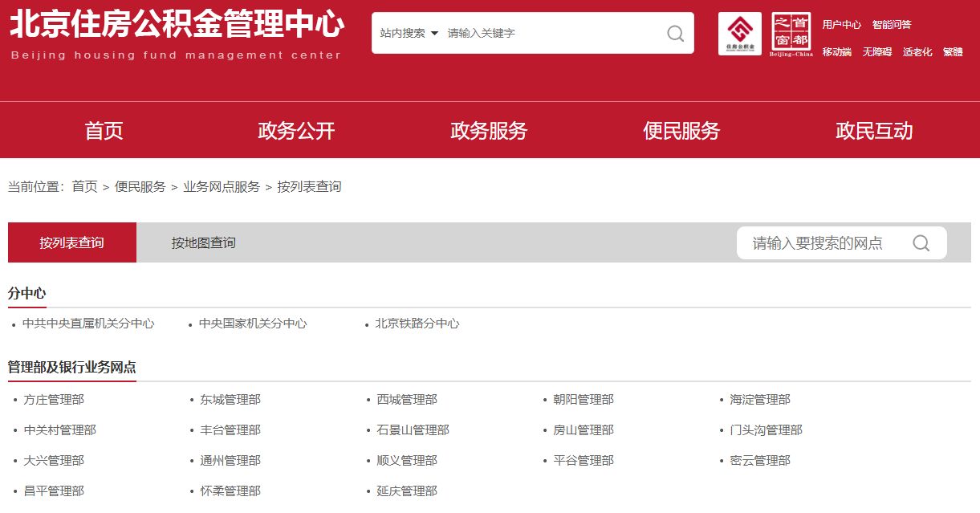Open 平谷管理部
Viewport: 980px width, 513px height.
pyautogui.click(x=584, y=460)
